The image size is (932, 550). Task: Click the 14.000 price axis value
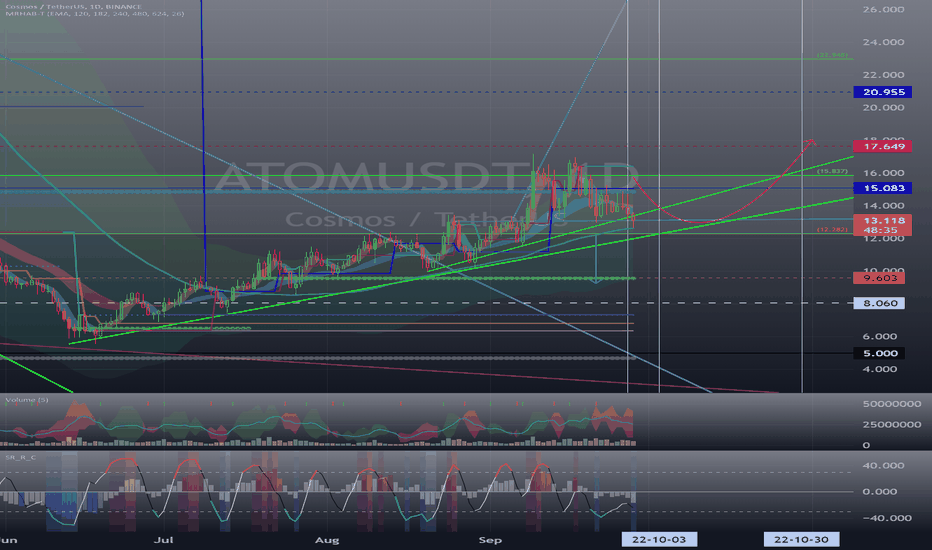pos(883,206)
